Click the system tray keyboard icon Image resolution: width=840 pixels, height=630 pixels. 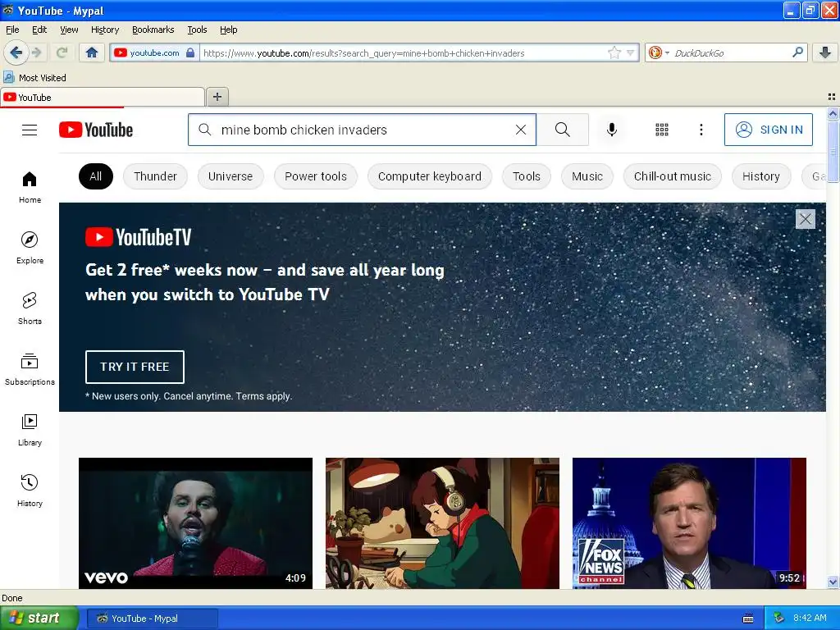(x=748, y=619)
